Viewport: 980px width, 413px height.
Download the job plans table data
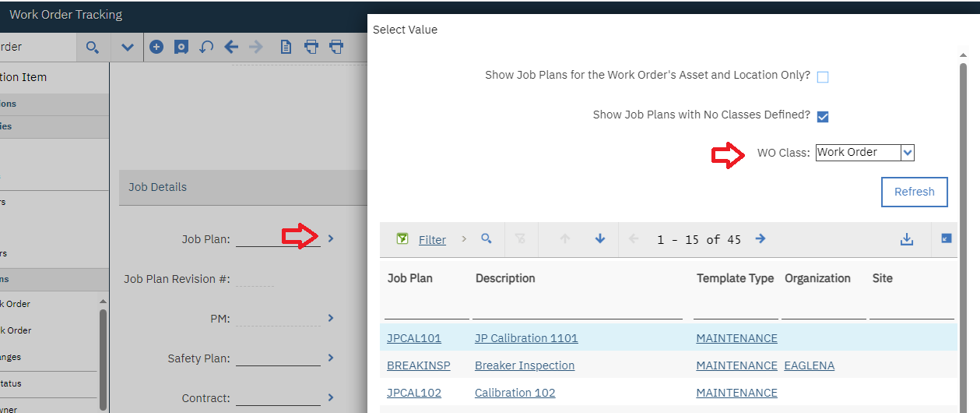pyautogui.click(x=906, y=239)
